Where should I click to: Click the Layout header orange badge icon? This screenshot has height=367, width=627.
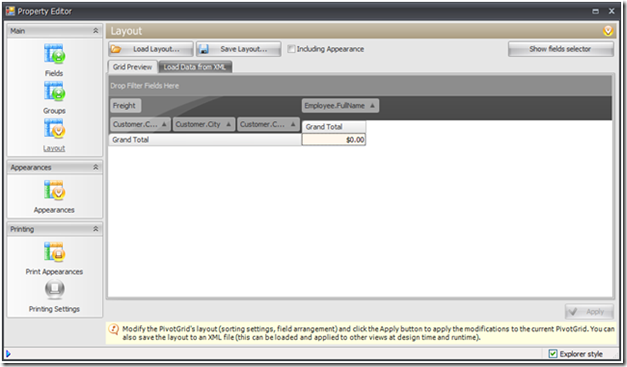(x=608, y=31)
